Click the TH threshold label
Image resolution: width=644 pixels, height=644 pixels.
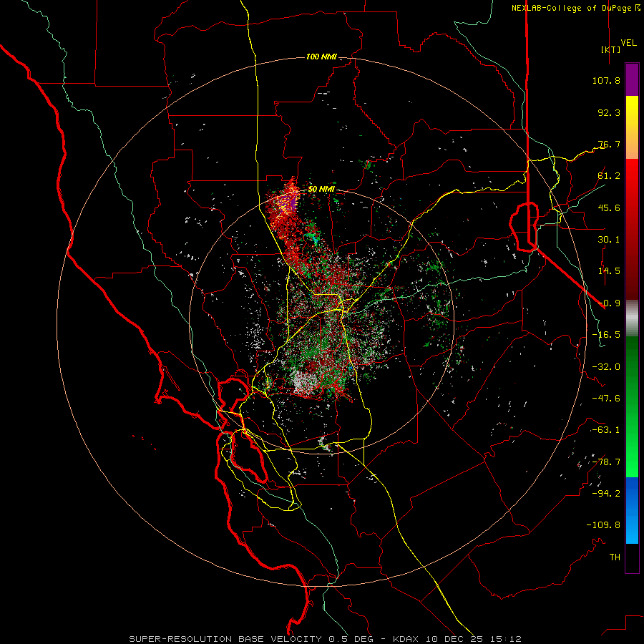coord(615,557)
